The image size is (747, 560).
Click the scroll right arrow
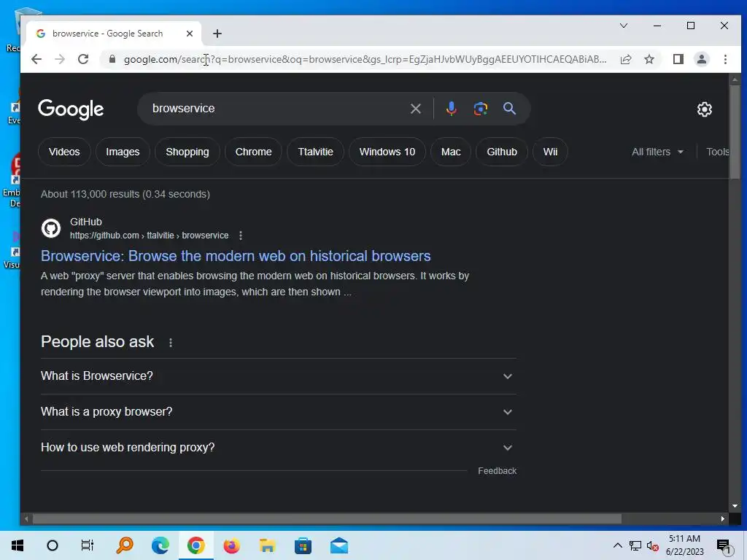(x=723, y=519)
